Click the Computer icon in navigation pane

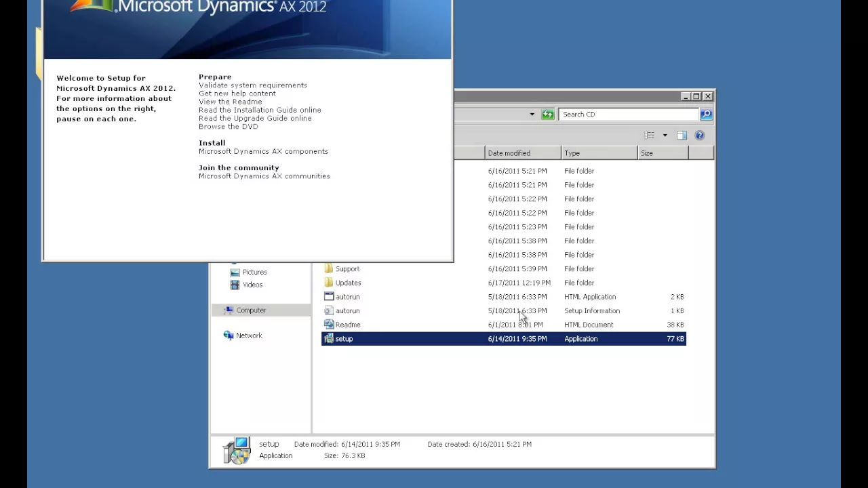pyautogui.click(x=229, y=310)
